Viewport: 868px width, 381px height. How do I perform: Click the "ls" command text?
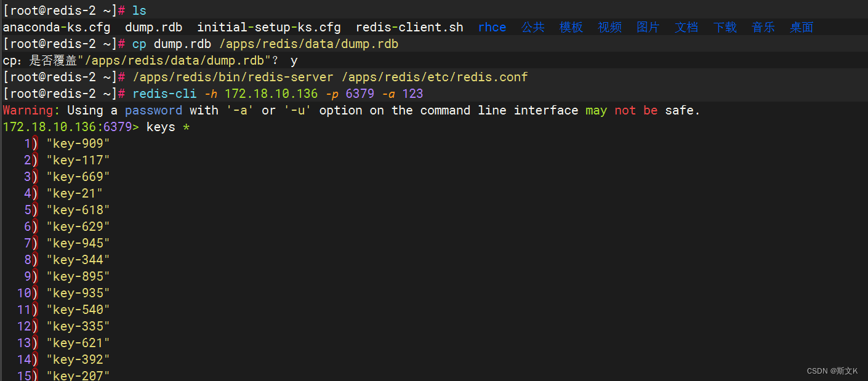(139, 10)
